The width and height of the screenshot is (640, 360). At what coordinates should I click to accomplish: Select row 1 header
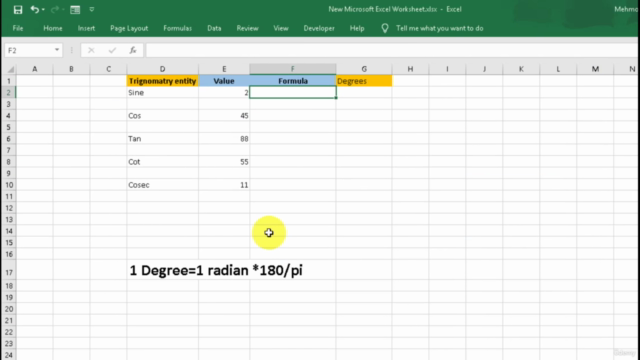[9, 81]
